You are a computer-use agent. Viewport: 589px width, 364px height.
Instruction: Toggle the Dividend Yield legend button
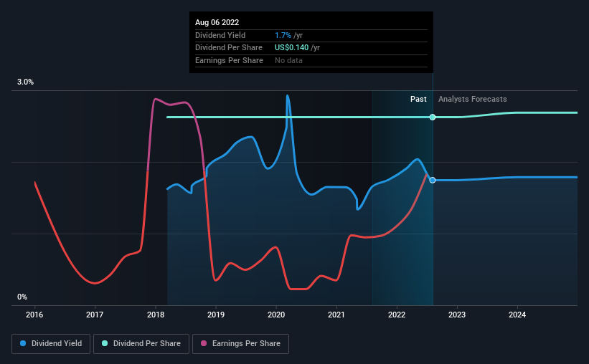pos(51,344)
